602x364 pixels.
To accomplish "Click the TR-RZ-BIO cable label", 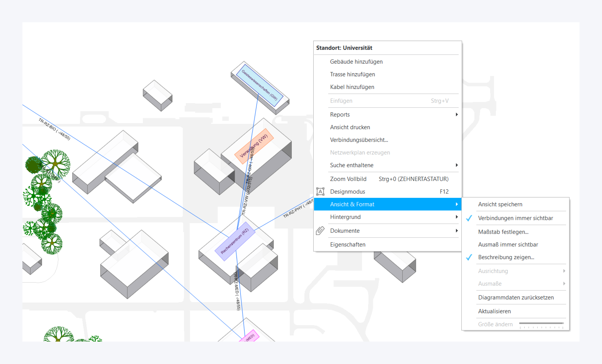I will (54, 129).
